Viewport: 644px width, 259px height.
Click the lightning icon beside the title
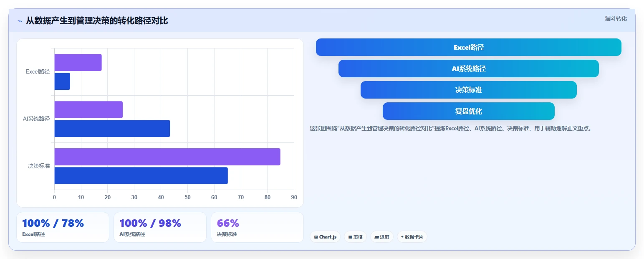[x=20, y=21]
